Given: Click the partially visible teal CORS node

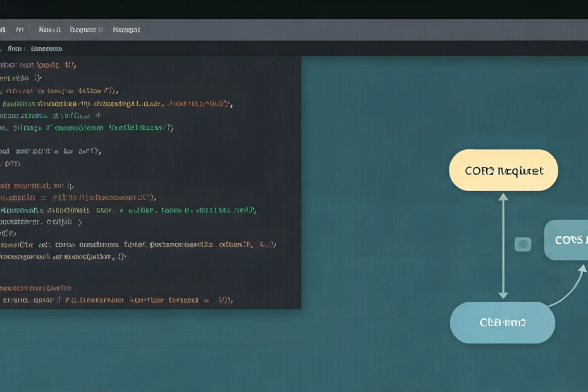Looking at the screenshot, I should pos(567,240).
